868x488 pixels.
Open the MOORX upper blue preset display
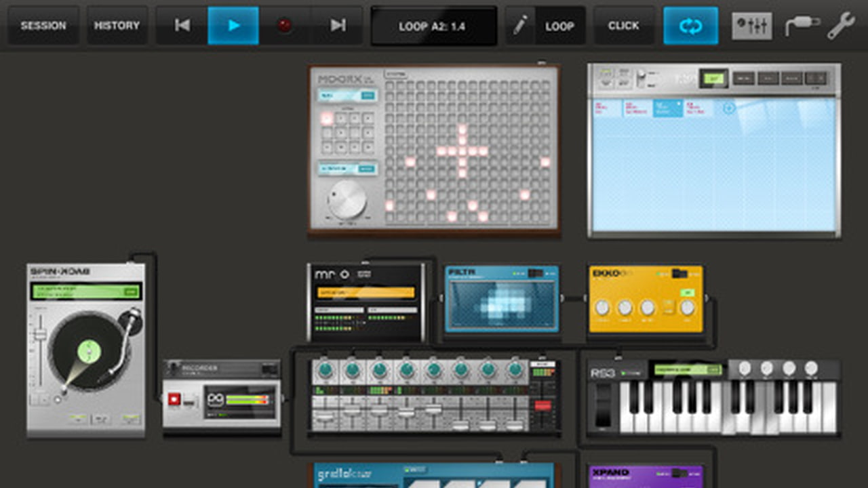pos(347,96)
